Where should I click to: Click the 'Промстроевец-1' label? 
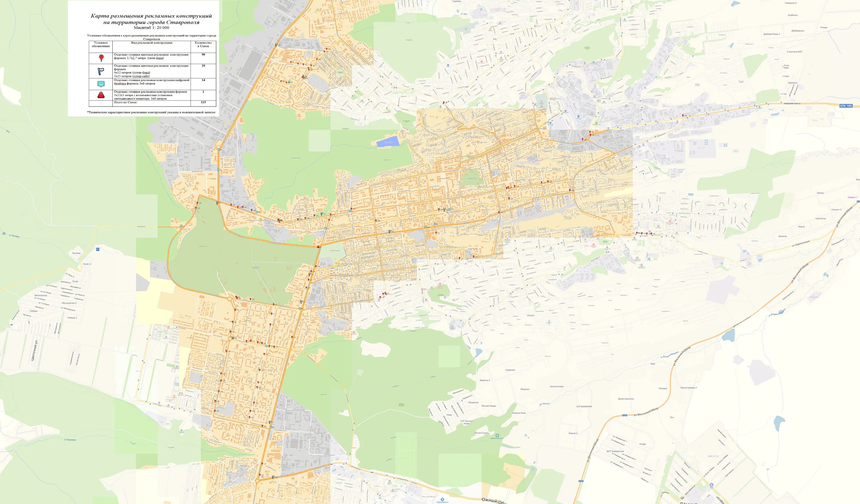[689, 388]
